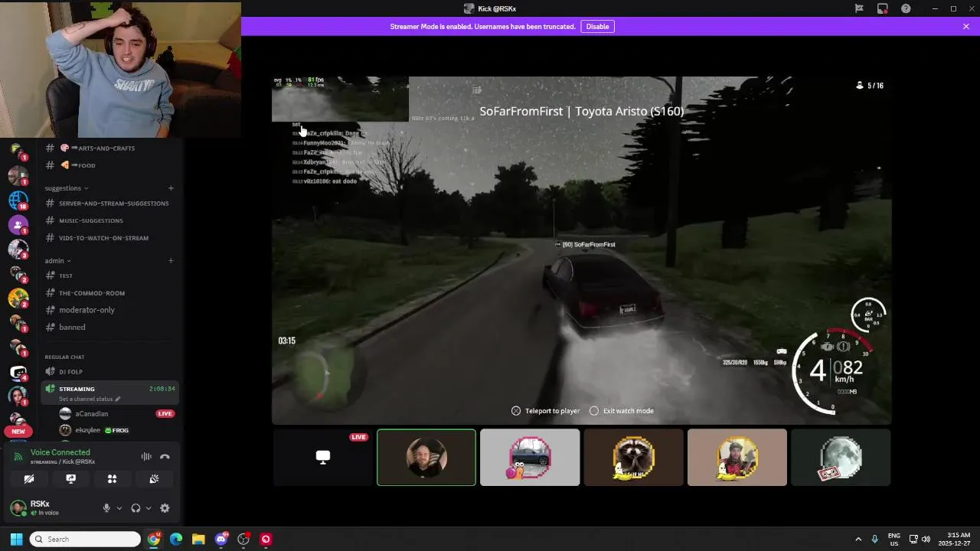Screen dimensions: 980x551
Task: Open the soundboard button
Action: point(154,479)
